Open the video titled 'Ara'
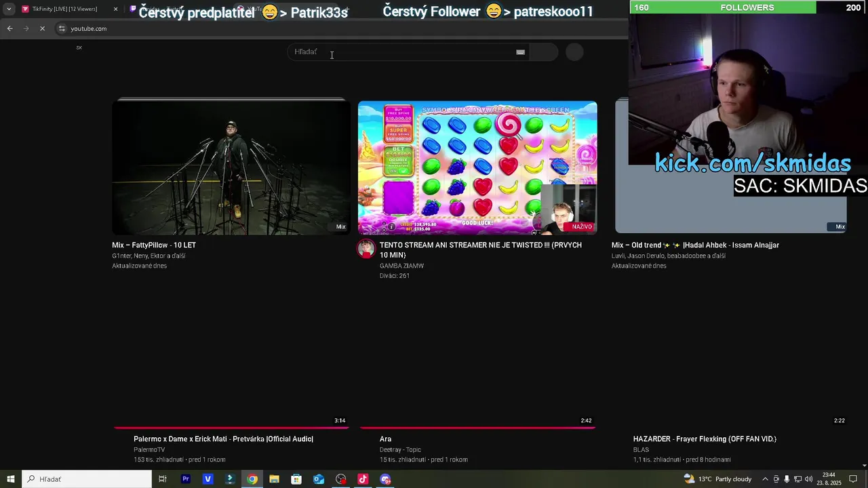This screenshot has width=868, height=488. pyautogui.click(x=385, y=439)
